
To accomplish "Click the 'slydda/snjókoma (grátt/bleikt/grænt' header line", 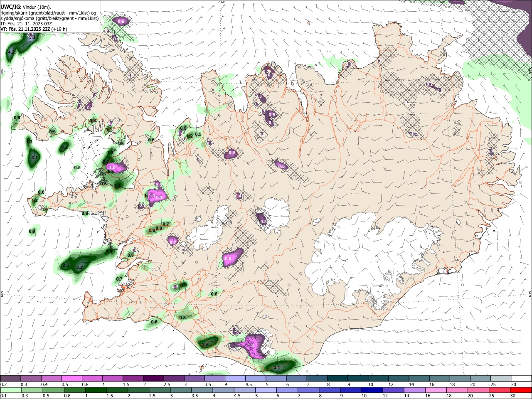I will (50, 18).
